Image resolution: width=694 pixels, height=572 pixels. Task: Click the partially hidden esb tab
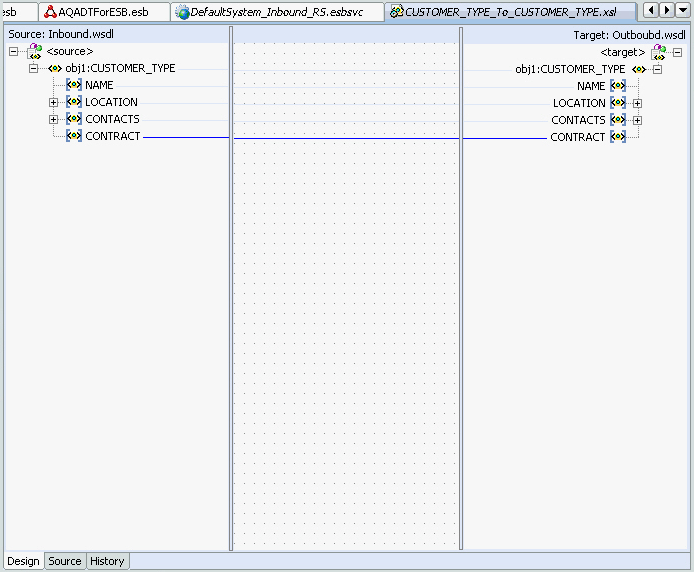tap(18, 12)
